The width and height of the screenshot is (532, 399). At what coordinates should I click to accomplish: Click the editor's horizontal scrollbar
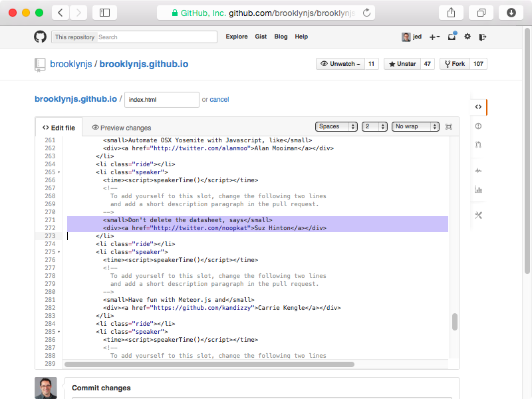209,364
